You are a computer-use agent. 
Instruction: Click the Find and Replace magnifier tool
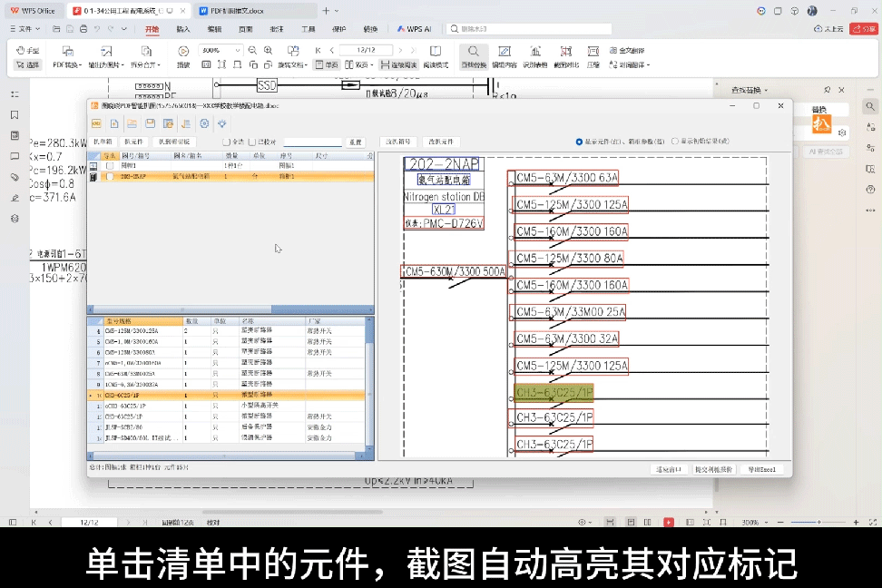(474, 56)
